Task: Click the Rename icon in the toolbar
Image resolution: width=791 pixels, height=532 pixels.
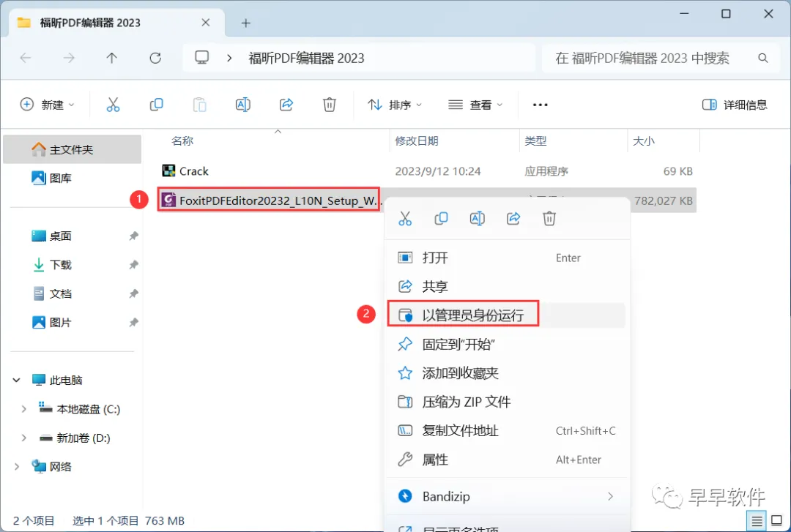Action: pyautogui.click(x=242, y=105)
